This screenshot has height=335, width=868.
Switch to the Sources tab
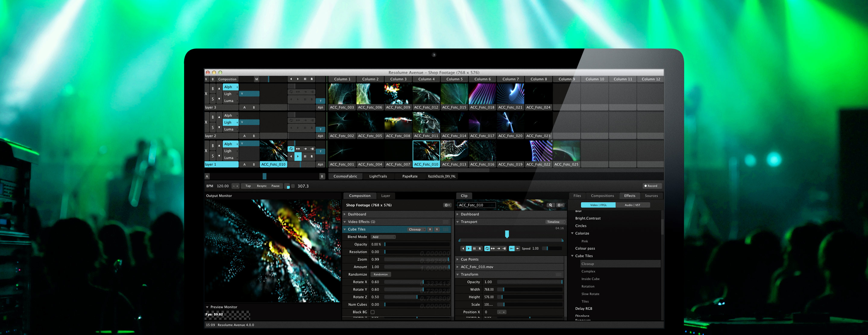pos(651,196)
